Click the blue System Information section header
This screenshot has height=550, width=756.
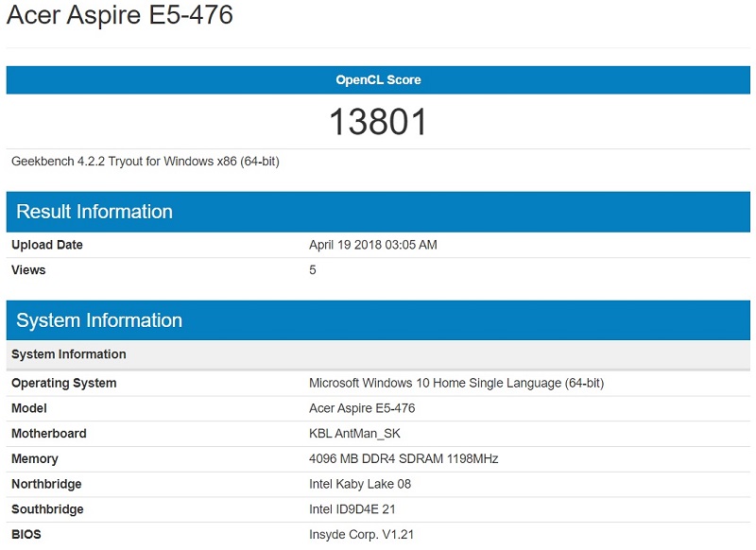coord(99,320)
